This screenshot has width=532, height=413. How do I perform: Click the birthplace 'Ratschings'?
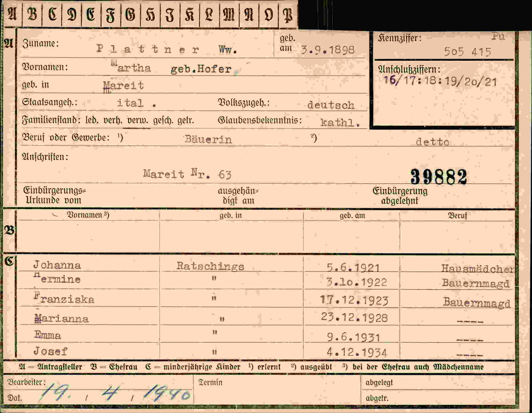point(210,266)
